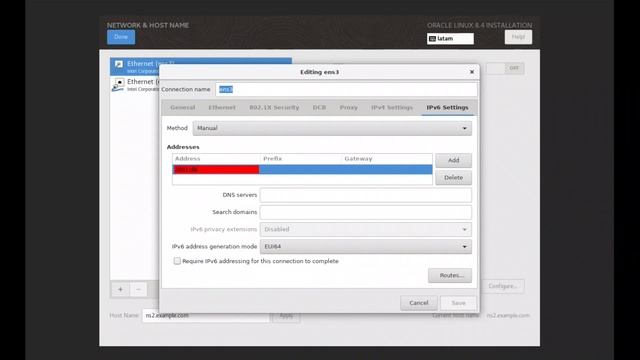Click Delete to remove the address

pyautogui.click(x=453, y=178)
